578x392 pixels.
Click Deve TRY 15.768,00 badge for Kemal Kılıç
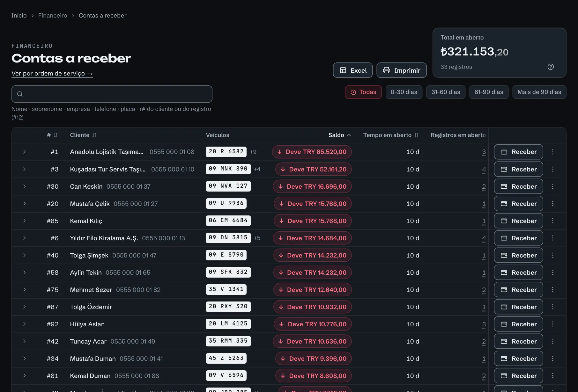[x=313, y=221]
